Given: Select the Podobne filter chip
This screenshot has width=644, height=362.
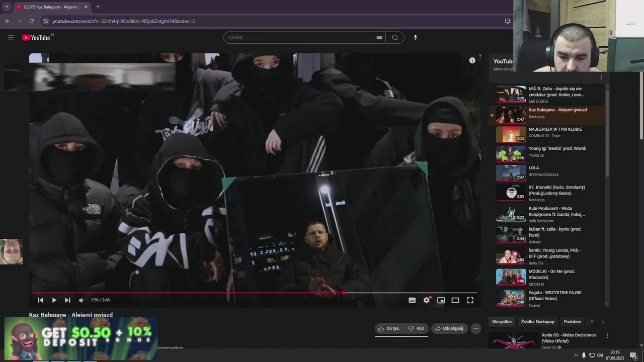Looking at the screenshot, I should click(x=572, y=322).
